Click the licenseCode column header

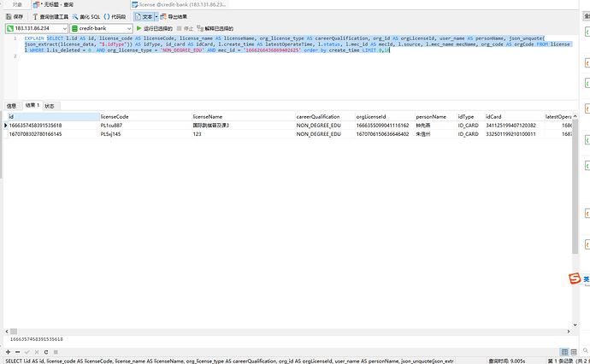[x=145, y=116]
